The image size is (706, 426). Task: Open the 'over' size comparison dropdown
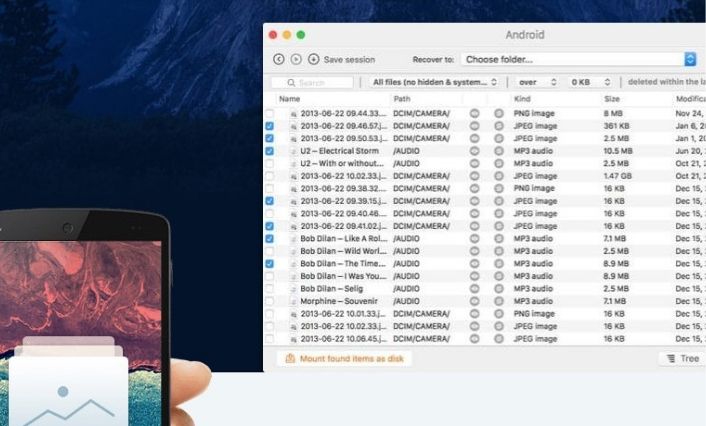click(x=537, y=82)
